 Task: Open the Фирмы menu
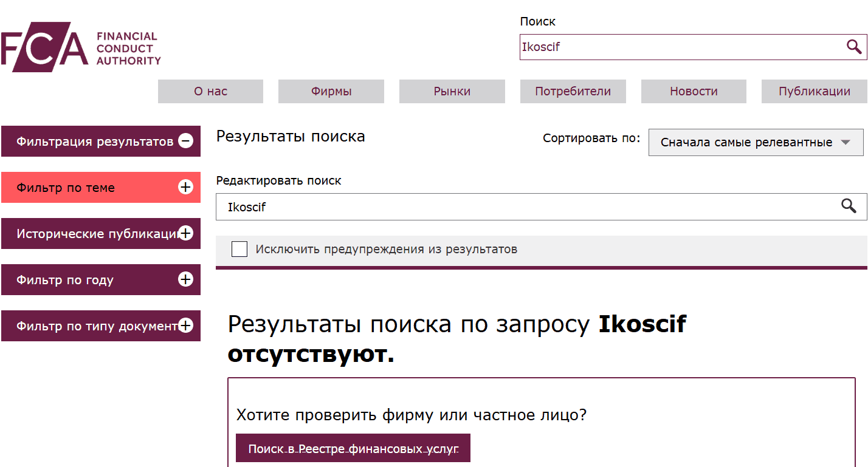point(331,91)
